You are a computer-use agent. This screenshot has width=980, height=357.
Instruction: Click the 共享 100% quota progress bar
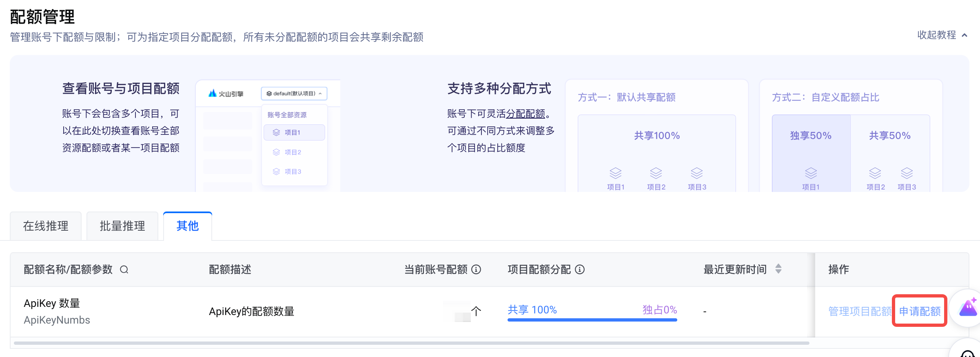(x=592, y=320)
